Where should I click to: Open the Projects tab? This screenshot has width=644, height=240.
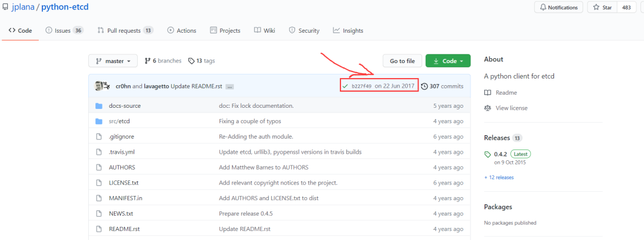pyautogui.click(x=225, y=30)
